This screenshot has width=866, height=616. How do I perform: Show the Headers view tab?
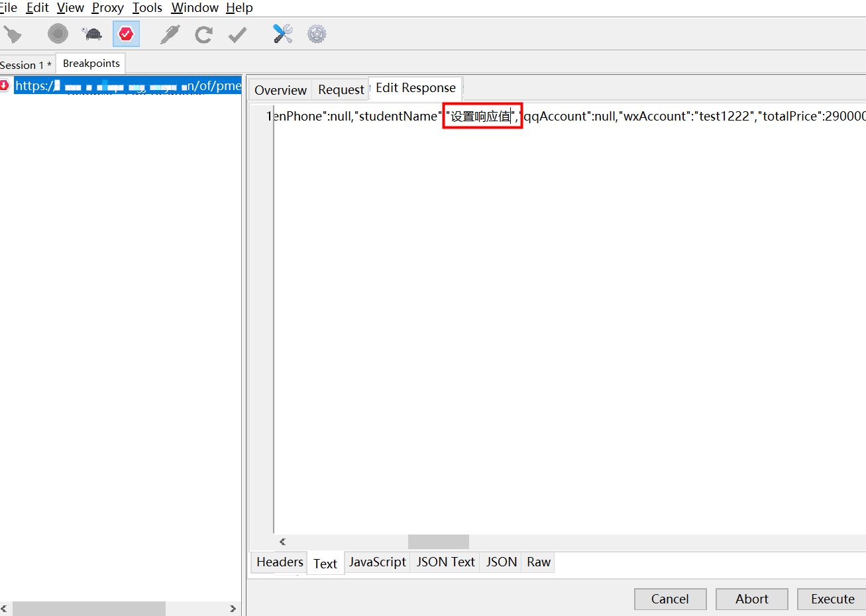point(280,562)
